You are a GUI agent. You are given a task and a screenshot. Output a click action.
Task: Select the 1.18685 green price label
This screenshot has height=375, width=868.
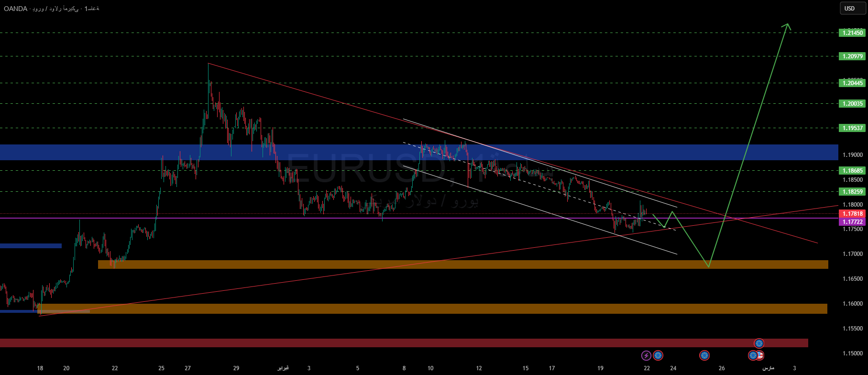click(853, 171)
